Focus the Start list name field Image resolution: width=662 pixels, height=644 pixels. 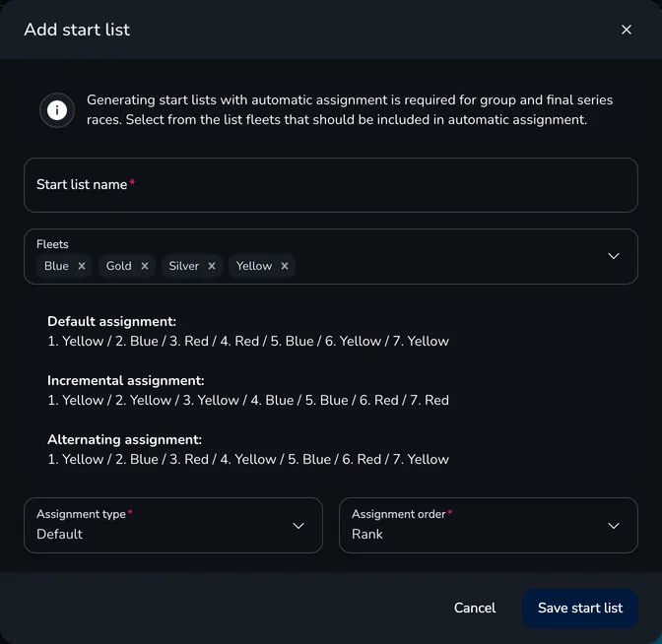331,185
